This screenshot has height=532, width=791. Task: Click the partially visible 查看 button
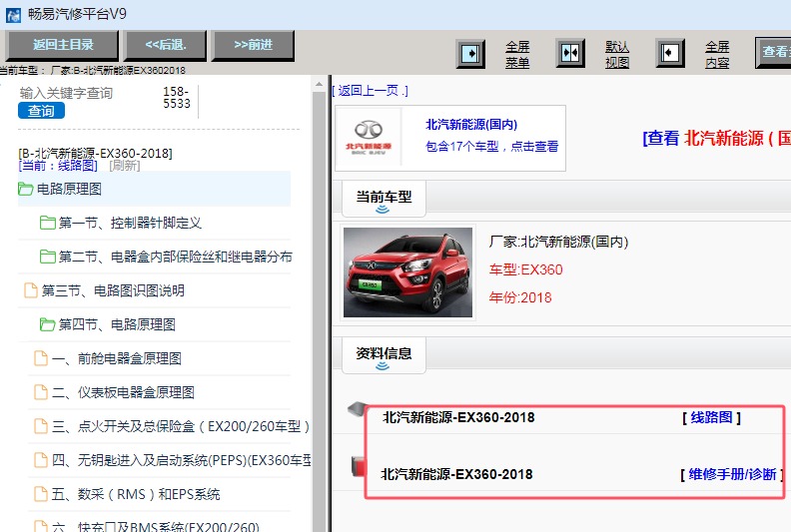(x=773, y=53)
